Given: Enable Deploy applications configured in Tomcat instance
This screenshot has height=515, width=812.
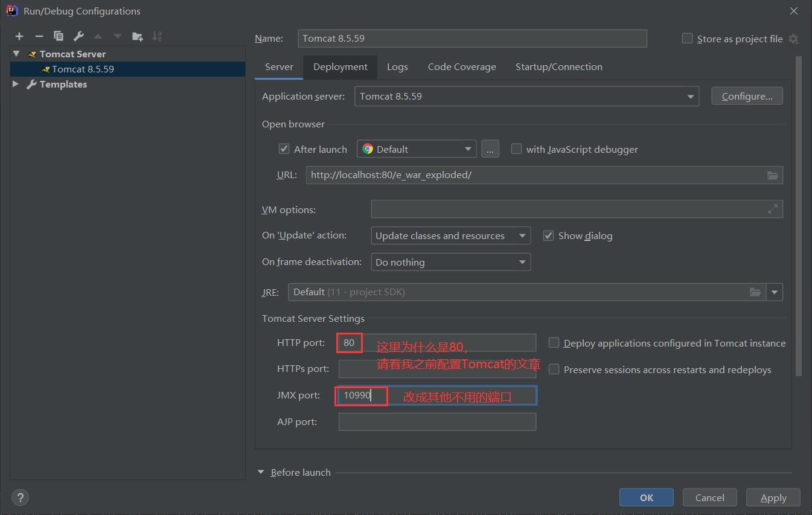Looking at the screenshot, I should point(554,342).
